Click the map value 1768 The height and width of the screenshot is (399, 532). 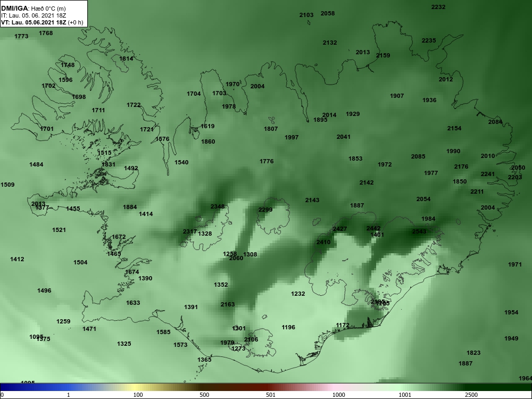[x=46, y=33]
